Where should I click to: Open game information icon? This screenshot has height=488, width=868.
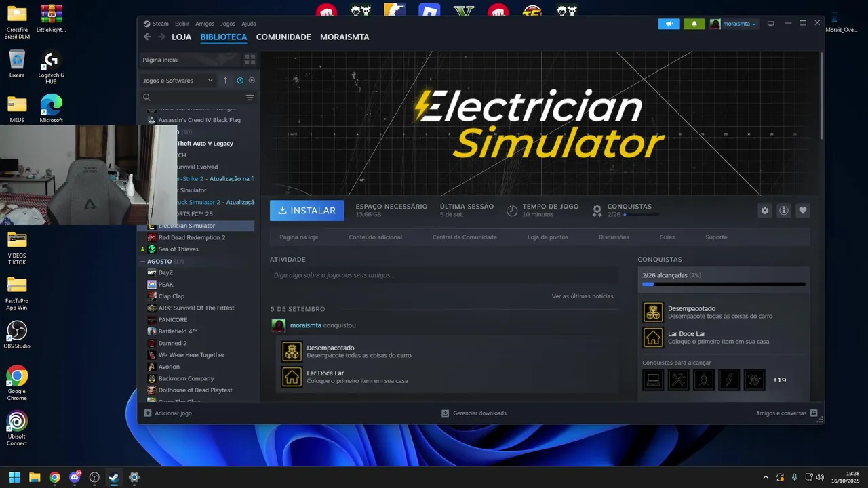(x=784, y=211)
